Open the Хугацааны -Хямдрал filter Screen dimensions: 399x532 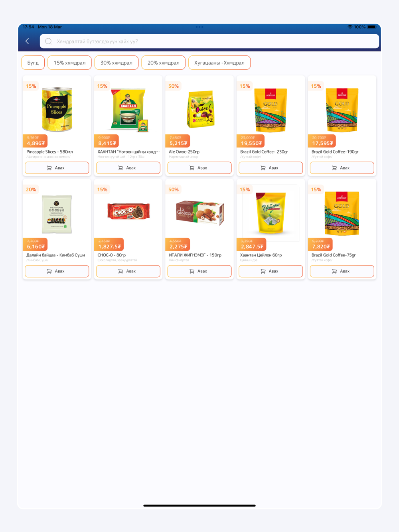219,63
